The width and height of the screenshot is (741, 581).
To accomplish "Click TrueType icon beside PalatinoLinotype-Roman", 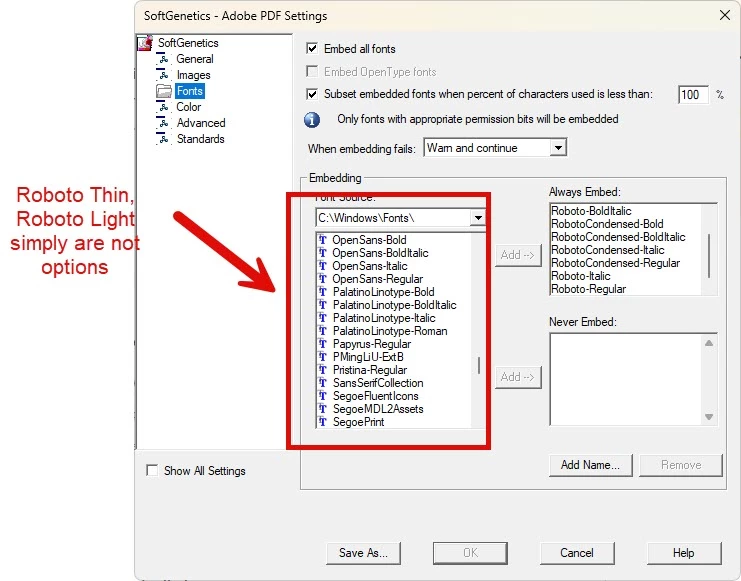I will 323,331.
